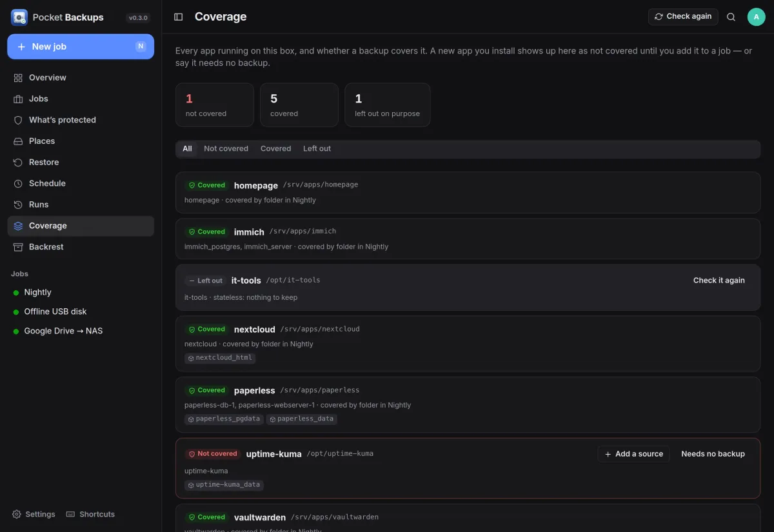Switch to the Covered filter tab
This screenshot has height=532, width=774.
pos(275,148)
